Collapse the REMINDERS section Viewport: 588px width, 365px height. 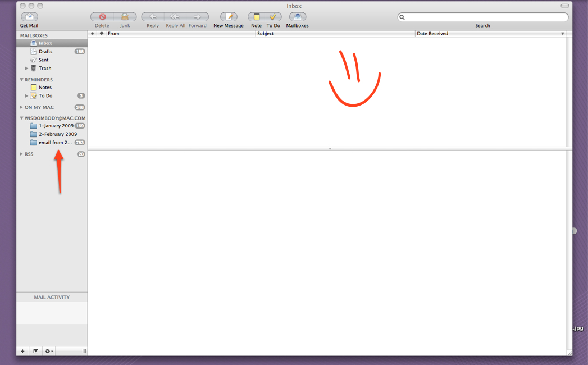click(x=21, y=80)
